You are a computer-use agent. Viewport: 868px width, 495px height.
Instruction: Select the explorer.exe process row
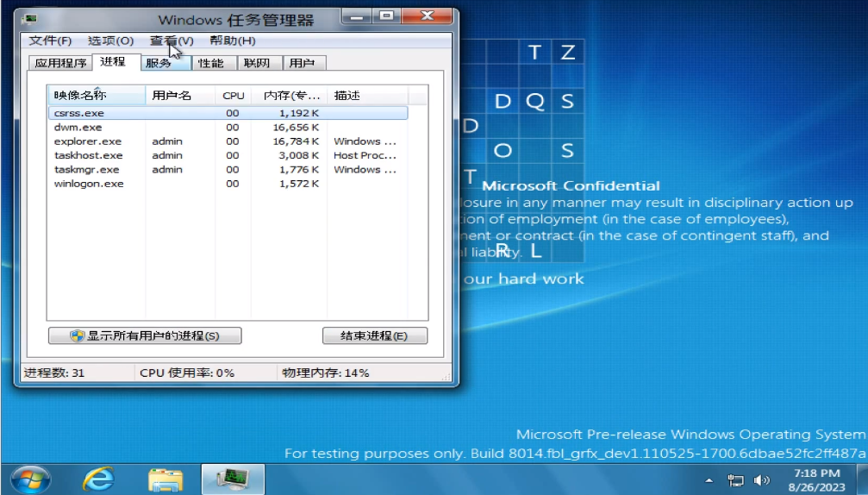click(88, 141)
